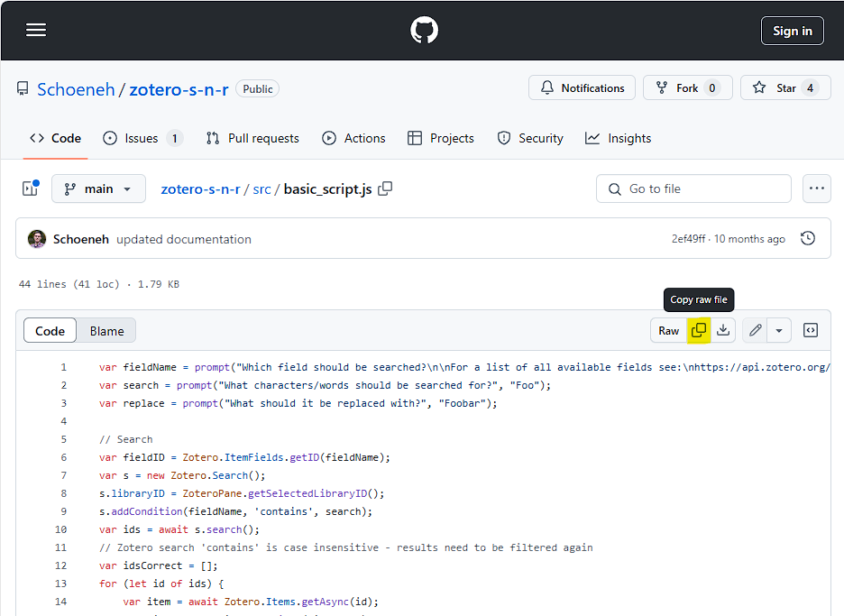Copy raw file contents

tap(699, 330)
